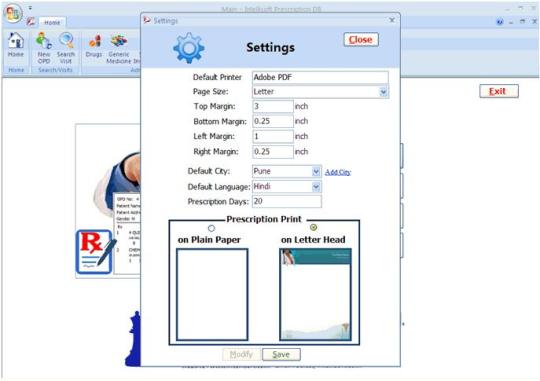Click the Left Margin input field
The height and width of the screenshot is (381, 540).
[x=273, y=136]
